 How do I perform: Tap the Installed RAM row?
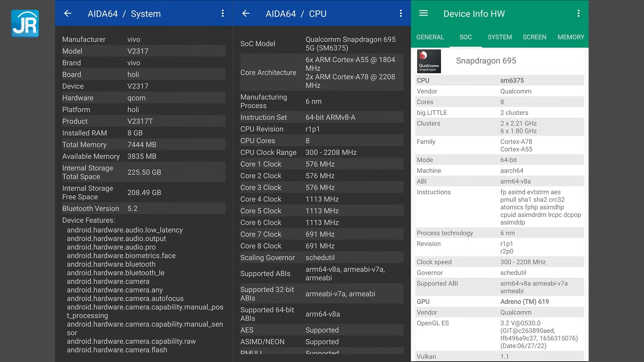pos(144,133)
